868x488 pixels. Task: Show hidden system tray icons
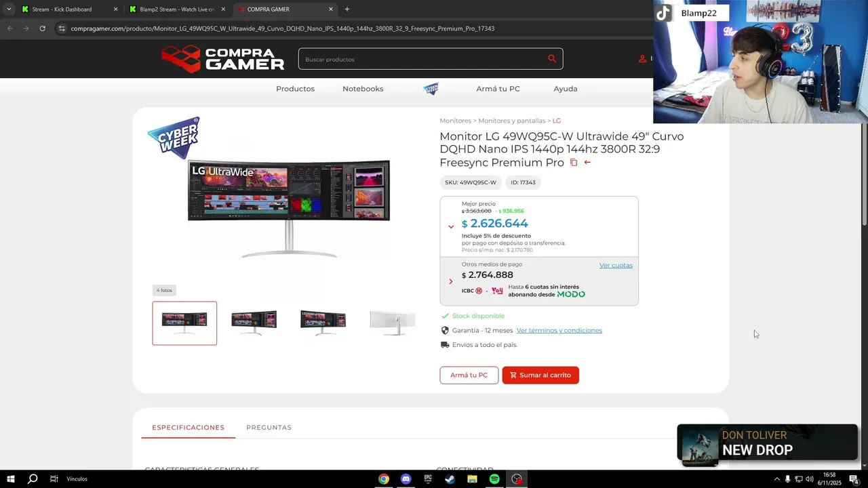pyautogui.click(x=776, y=479)
